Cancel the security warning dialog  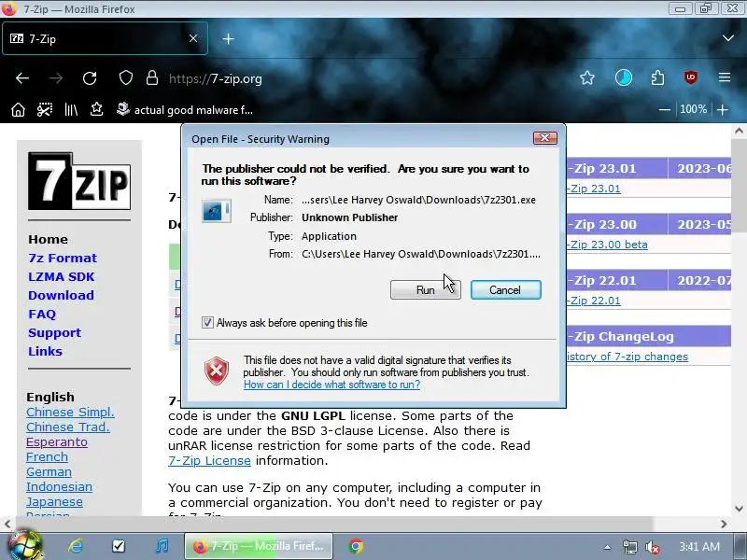pos(505,290)
